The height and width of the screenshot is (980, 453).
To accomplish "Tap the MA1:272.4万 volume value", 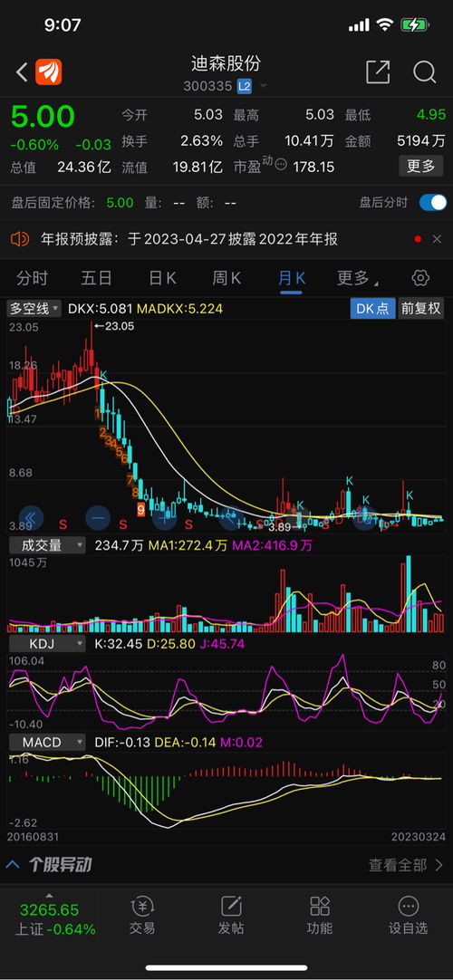I will [x=188, y=545].
